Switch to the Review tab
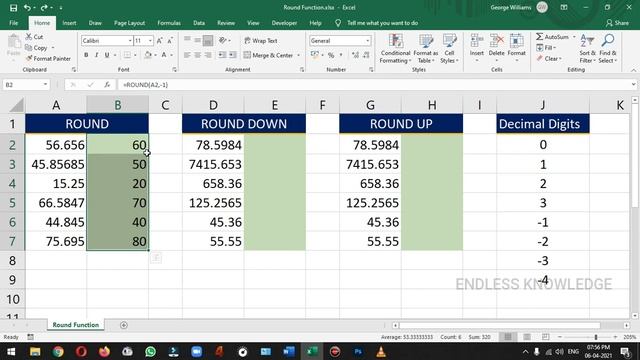This screenshot has width=640, height=360. 226,23
